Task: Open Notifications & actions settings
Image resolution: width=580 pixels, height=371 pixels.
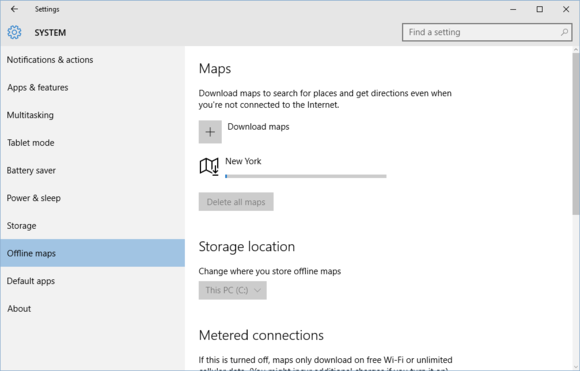Action: point(92,60)
